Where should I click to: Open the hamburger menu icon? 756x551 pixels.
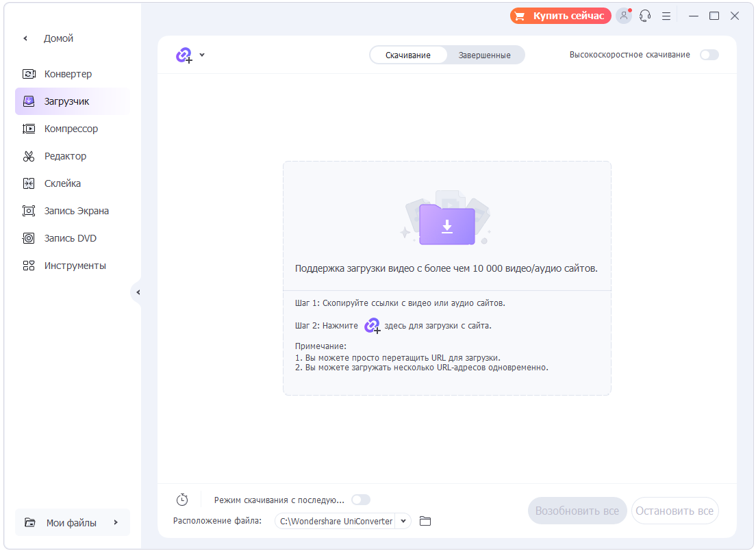coord(666,16)
